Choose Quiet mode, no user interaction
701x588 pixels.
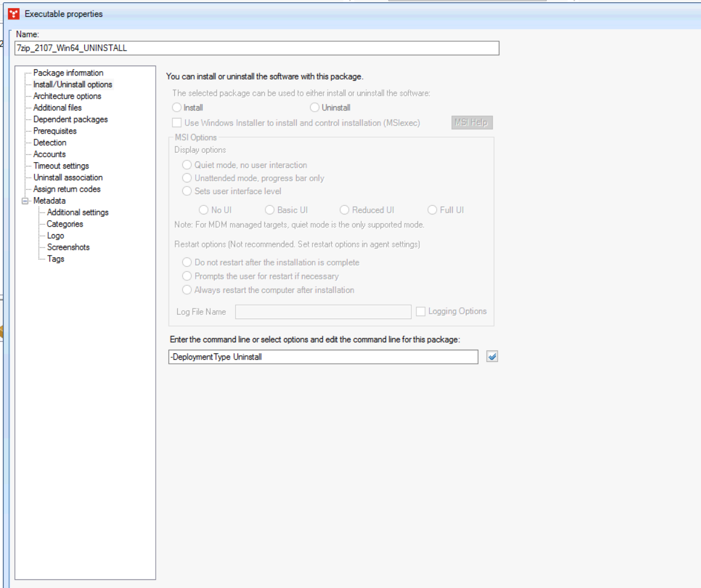coord(187,164)
